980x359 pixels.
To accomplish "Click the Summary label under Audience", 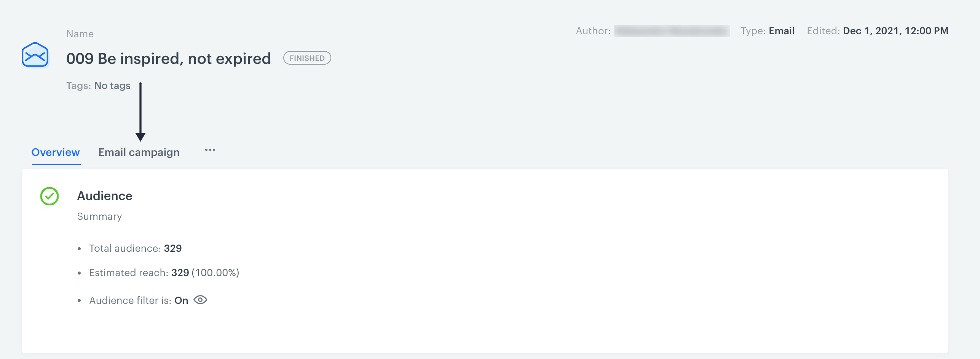I will pyautogui.click(x=99, y=216).
